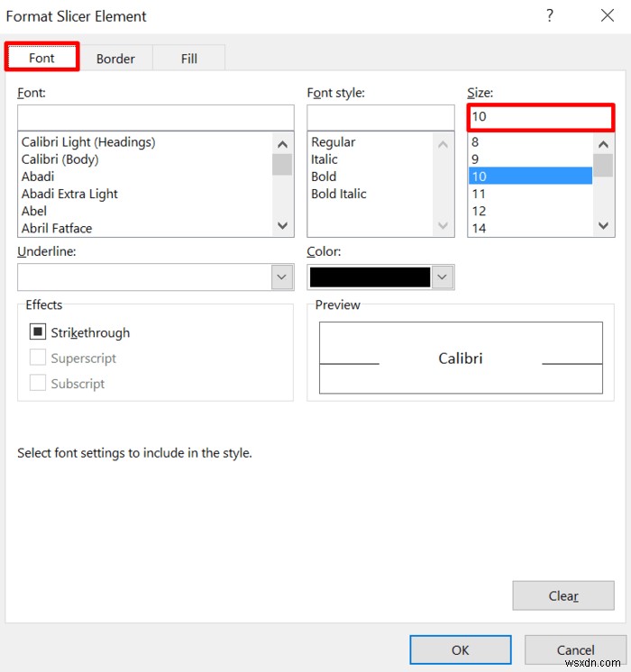Select Calibri (Body) font

(60, 159)
